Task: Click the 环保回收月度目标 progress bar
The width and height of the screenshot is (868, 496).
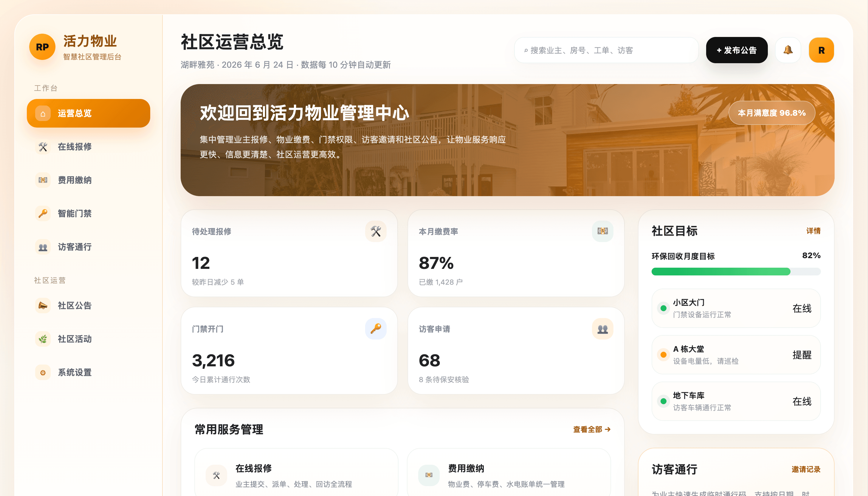Action: 736,272
